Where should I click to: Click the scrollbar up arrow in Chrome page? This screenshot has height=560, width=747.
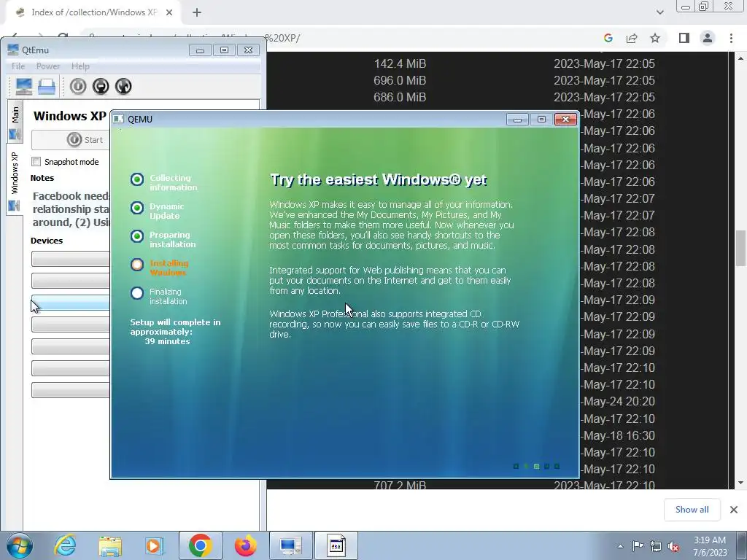(x=740, y=58)
